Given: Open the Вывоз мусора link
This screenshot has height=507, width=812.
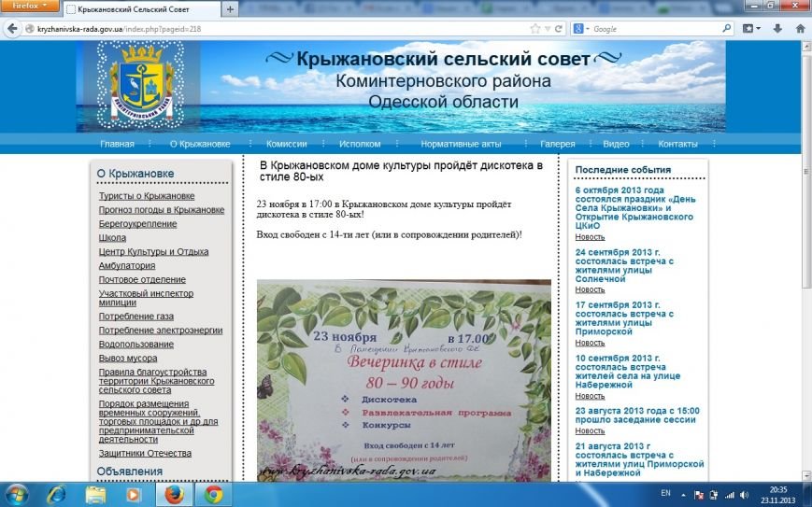Looking at the screenshot, I should tap(128, 359).
